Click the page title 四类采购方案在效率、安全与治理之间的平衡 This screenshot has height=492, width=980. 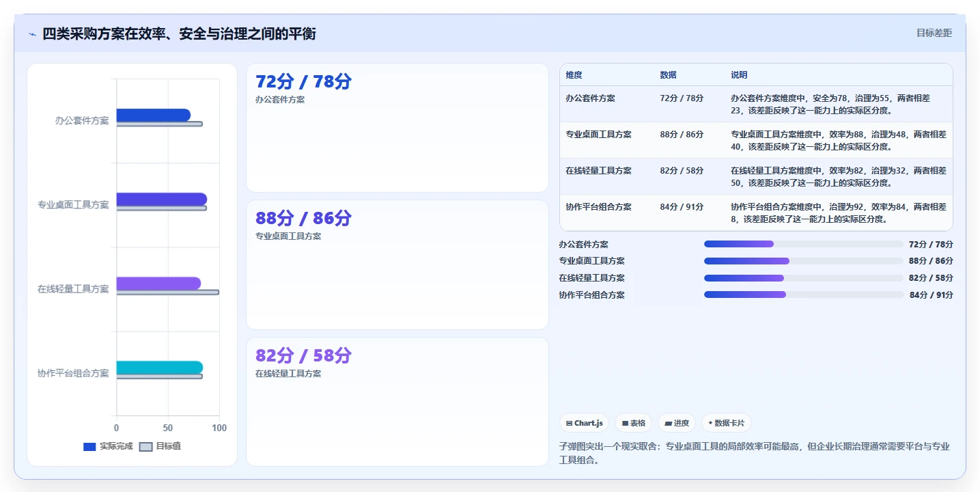click(179, 33)
